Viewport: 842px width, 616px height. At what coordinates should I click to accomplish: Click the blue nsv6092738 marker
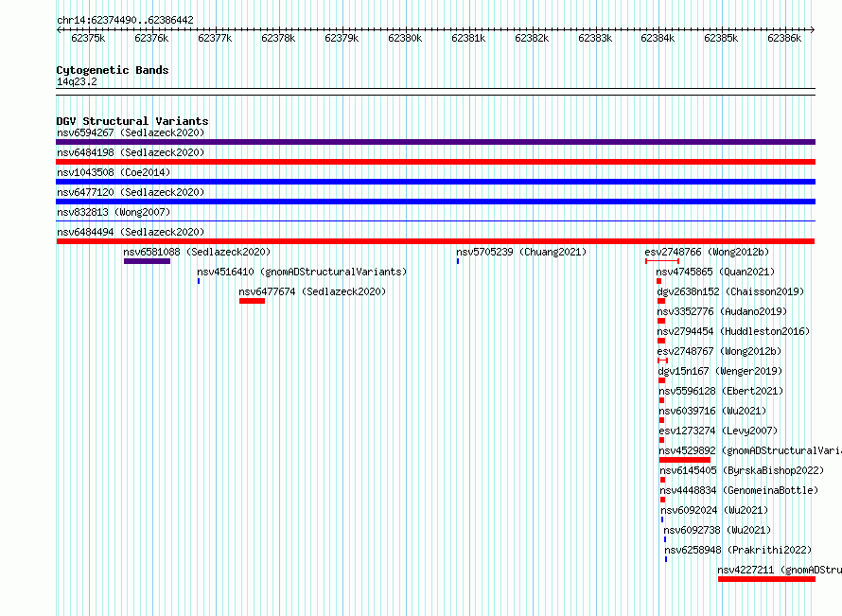click(x=665, y=539)
